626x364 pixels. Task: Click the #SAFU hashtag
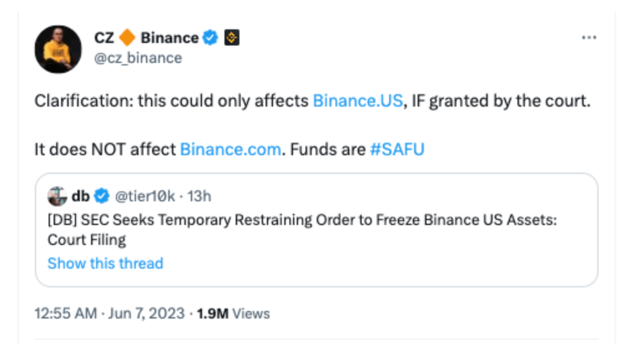click(397, 149)
